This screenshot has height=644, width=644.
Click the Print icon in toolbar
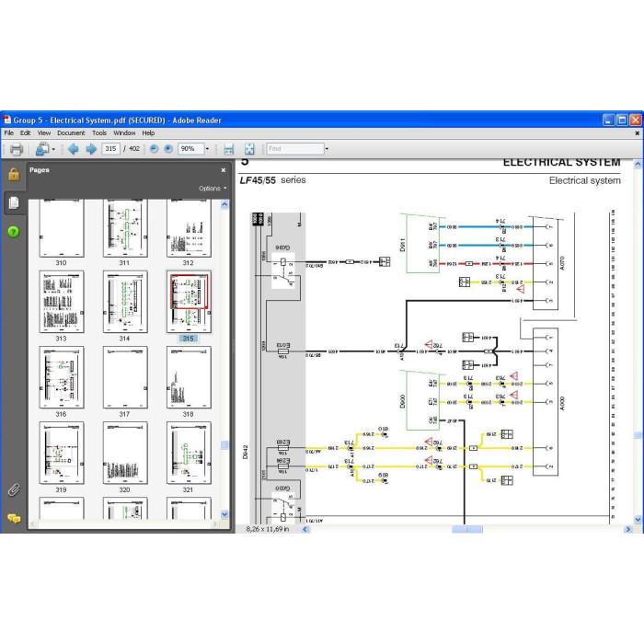(x=16, y=149)
